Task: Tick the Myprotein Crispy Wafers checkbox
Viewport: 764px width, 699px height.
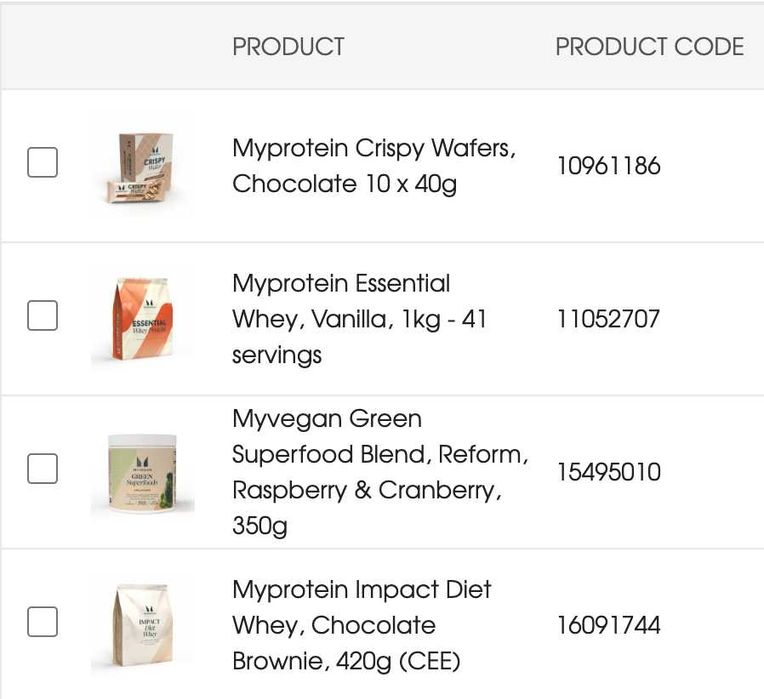Action: coord(42,163)
